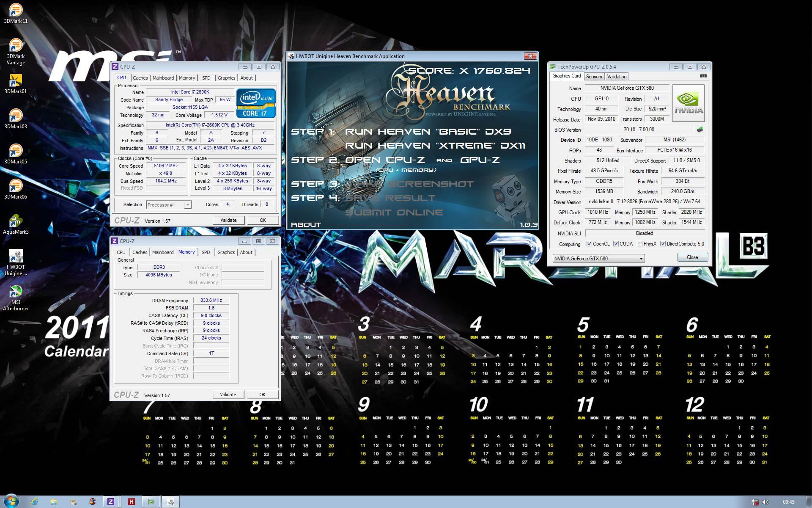Open the 3DMark03 desktop icon
Viewport: 812px width, 508px height.
coord(16,119)
